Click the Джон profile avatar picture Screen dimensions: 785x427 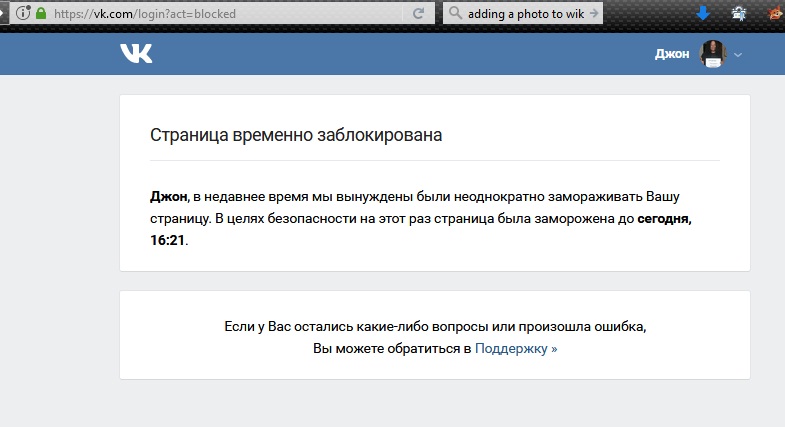(712, 55)
